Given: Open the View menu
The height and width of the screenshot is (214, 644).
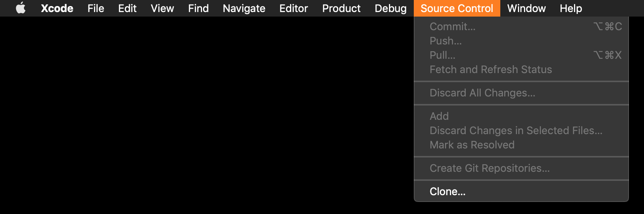Looking at the screenshot, I should click(x=162, y=8).
